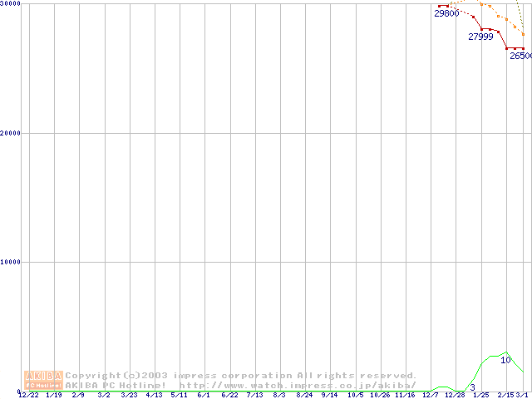This screenshot has height=399, width=532.
Task: Select the 2/15 date on the x-axis
Action: 505,396
